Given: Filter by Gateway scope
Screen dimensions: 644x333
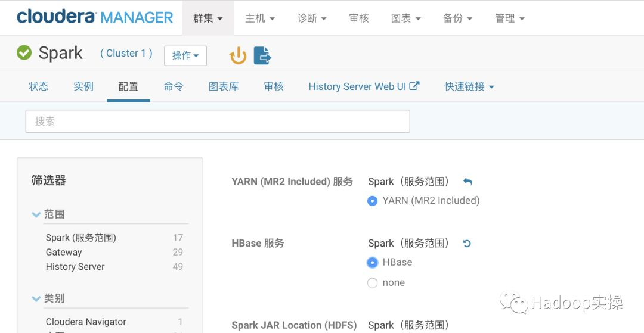Looking at the screenshot, I should click(64, 252).
